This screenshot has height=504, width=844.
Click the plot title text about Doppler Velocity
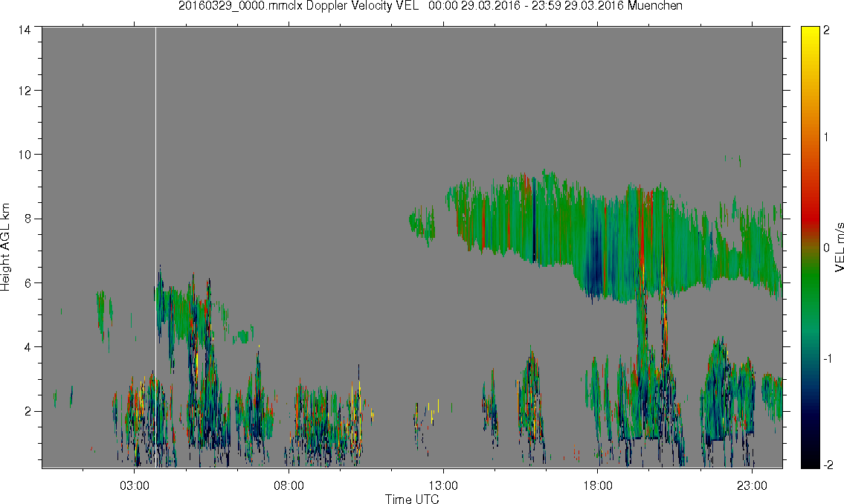431,6
